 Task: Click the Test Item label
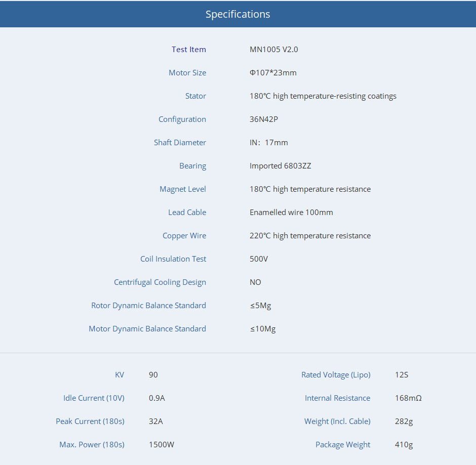tap(188, 50)
